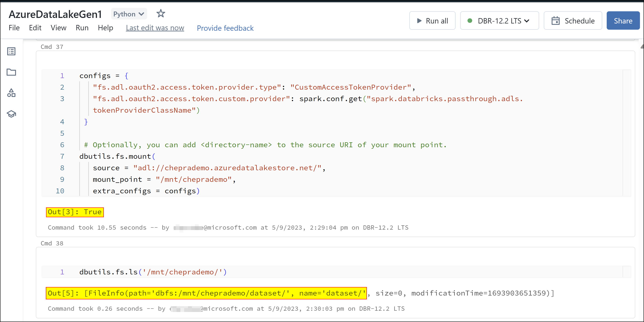The width and height of the screenshot is (644, 322).
Task: Open the File menu
Action: [14, 28]
